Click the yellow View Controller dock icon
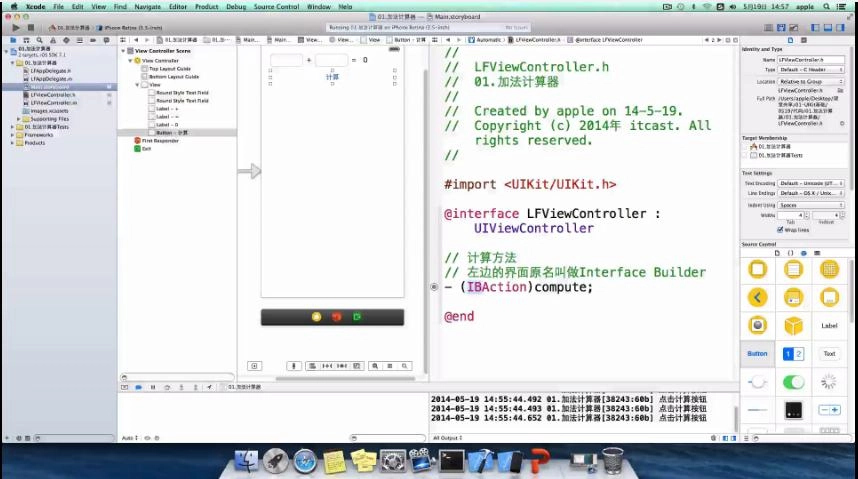This screenshot has width=858, height=479. (x=316, y=316)
